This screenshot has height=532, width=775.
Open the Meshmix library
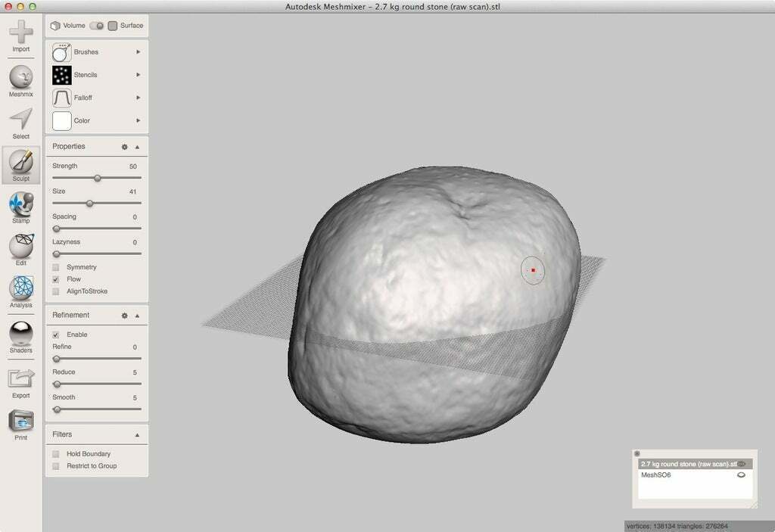(x=20, y=79)
